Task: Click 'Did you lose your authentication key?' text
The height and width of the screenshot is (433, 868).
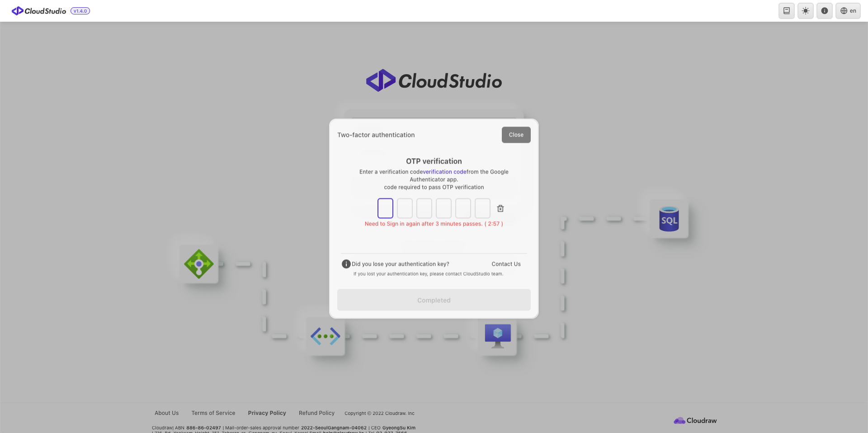Action: (401, 264)
